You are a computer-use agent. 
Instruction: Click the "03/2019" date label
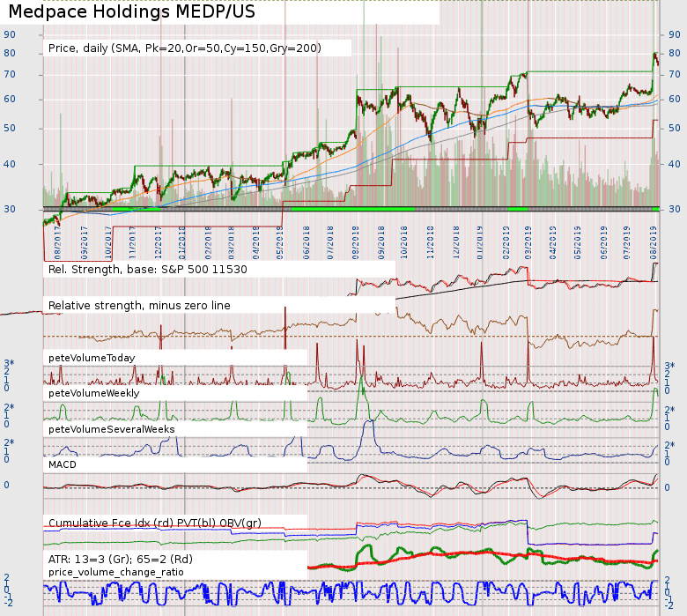click(528, 242)
